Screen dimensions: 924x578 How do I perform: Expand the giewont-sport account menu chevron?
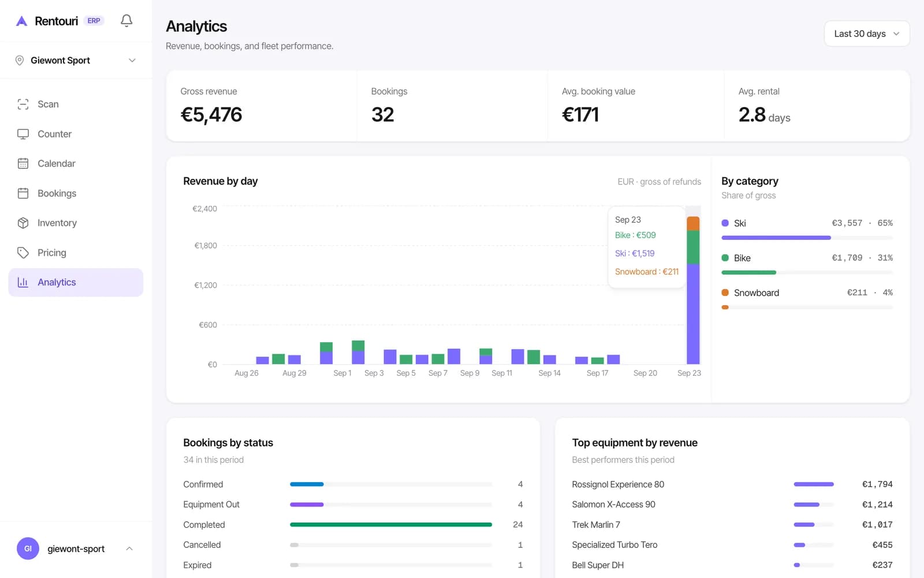(x=129, y=549)
